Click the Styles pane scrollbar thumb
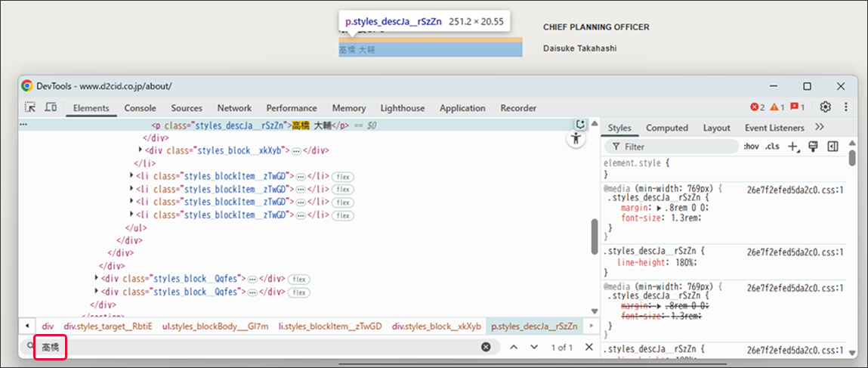Viewport: 868px width, 368px height. (852, 158)
